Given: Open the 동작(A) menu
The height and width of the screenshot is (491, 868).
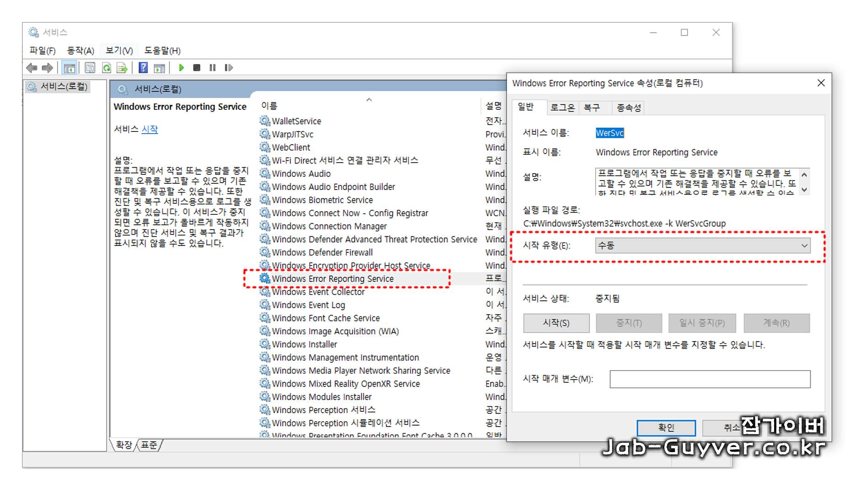Looking at the screenshot, I should 81,50.
